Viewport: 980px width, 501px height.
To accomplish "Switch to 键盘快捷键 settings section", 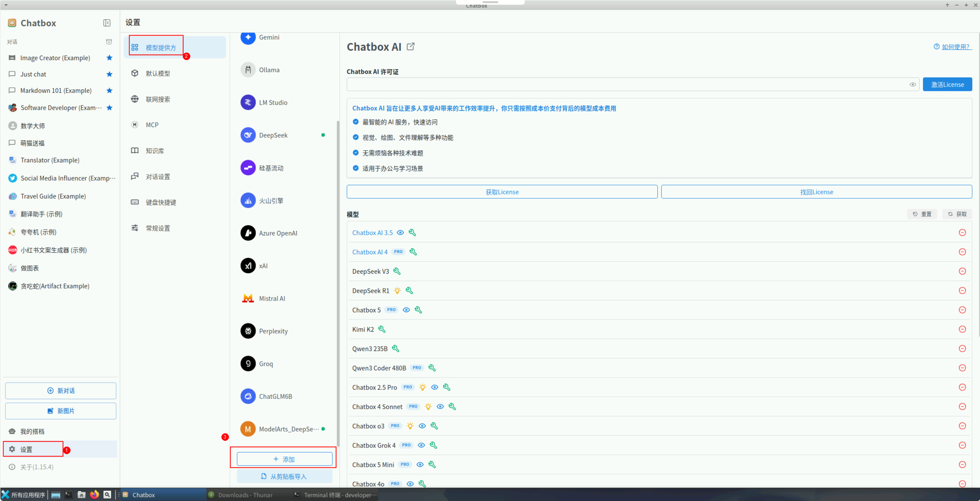I will pos(161,202).
